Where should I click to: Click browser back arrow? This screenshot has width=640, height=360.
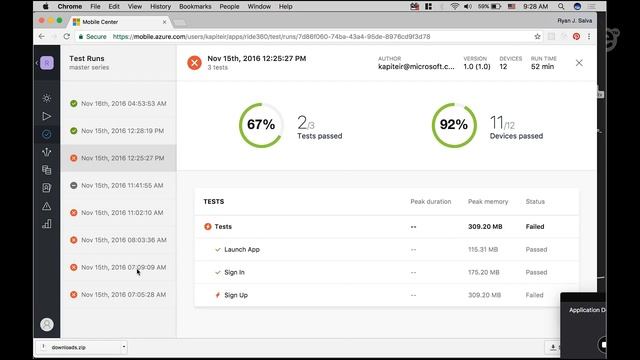tap(42, 36)
